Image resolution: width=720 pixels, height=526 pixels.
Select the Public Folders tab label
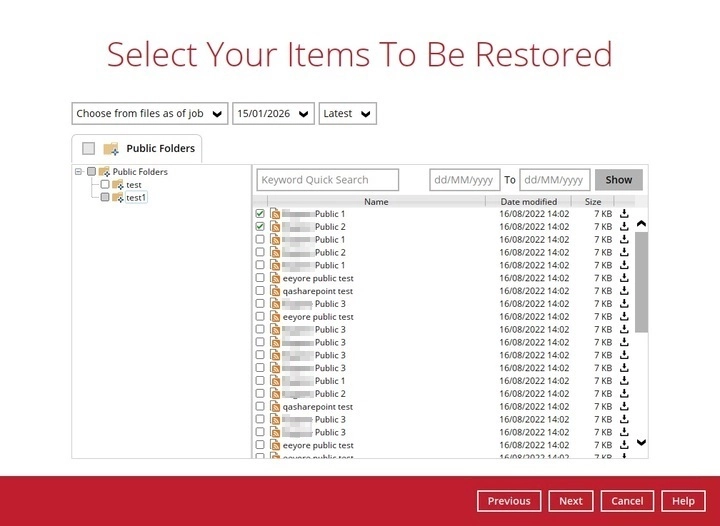tap(161, 148)
